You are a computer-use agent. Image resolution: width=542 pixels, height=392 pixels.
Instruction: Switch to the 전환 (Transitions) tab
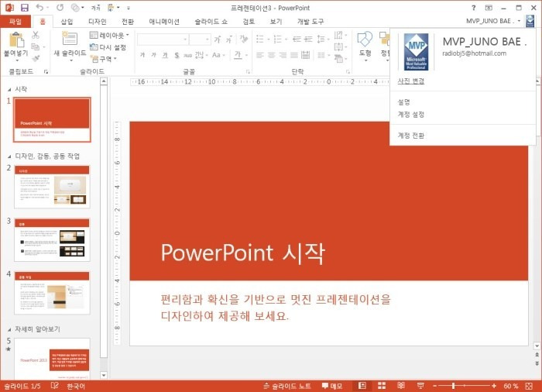pyautogui.click(x=128, y=22)
